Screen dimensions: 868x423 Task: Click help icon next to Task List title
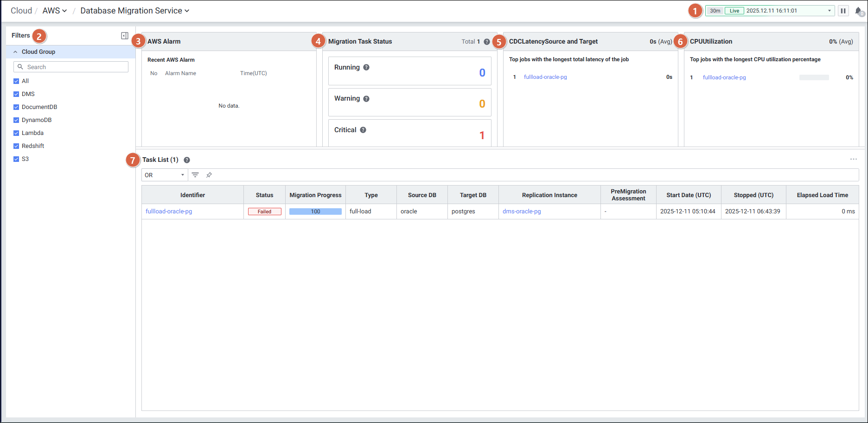(x=187, y=160)
